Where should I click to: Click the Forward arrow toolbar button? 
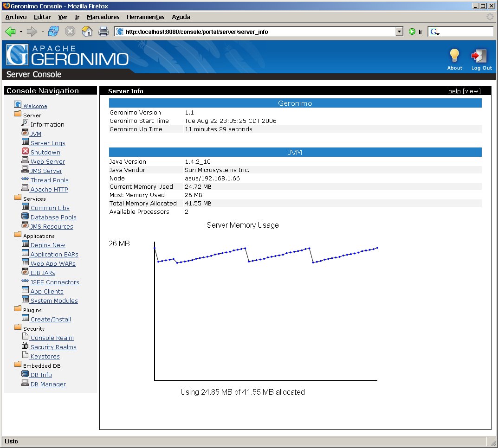point(32,32)
